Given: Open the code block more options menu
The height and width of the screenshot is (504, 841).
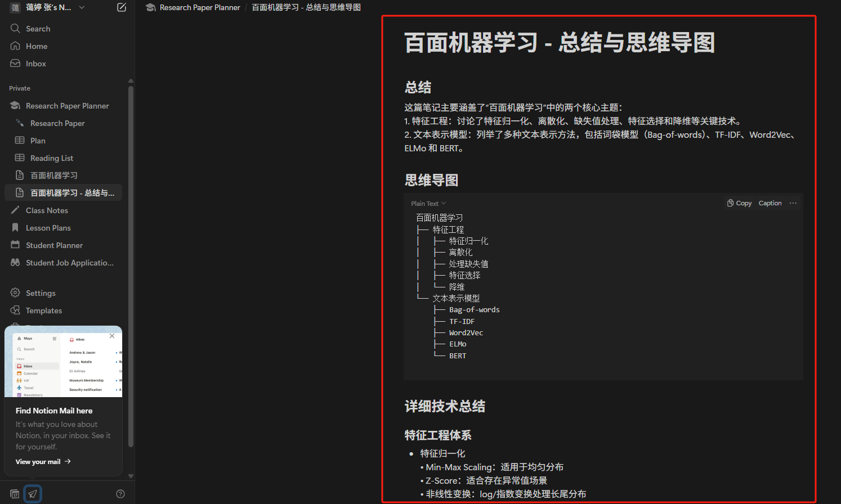Looking at the screenshot, I should coord(793,203).
